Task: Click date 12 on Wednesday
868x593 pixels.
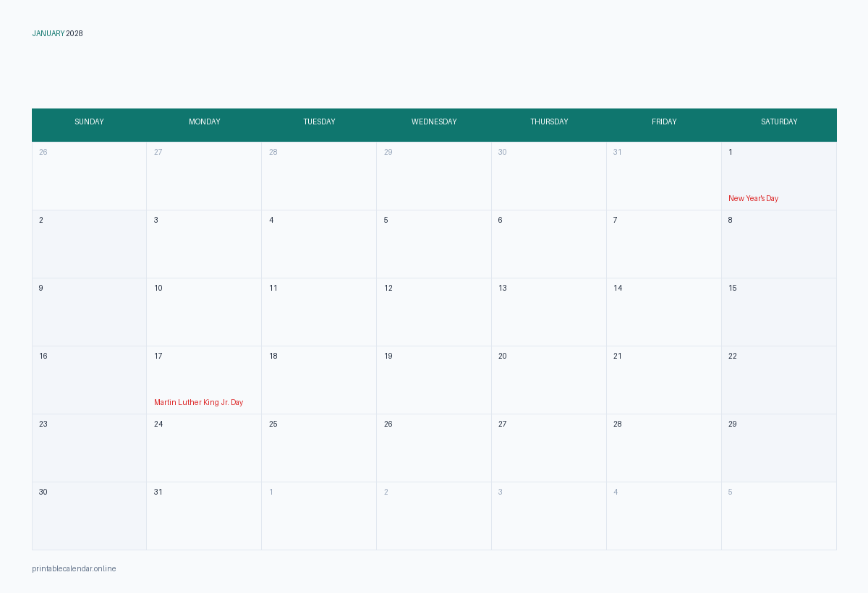Action: [388, 288]
